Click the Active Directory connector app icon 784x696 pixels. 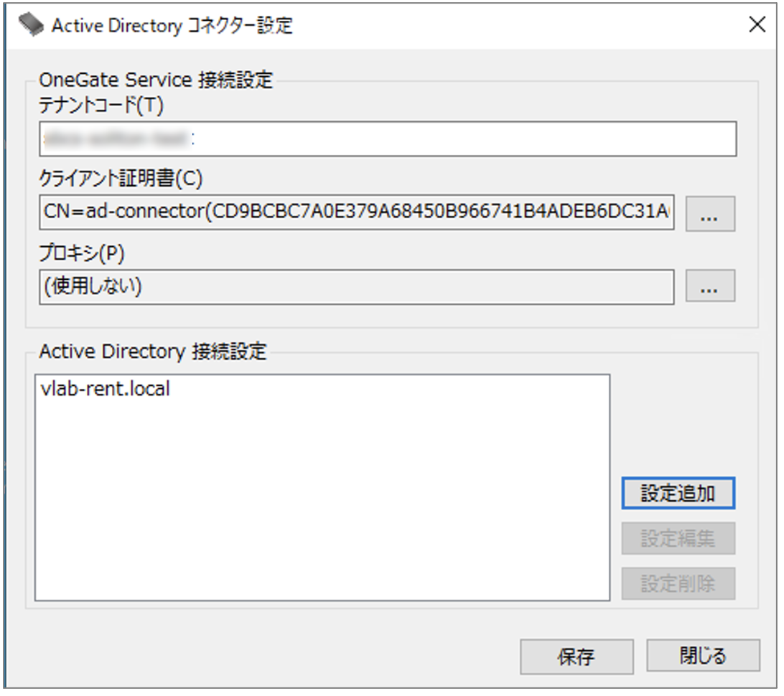pos(32,25)
